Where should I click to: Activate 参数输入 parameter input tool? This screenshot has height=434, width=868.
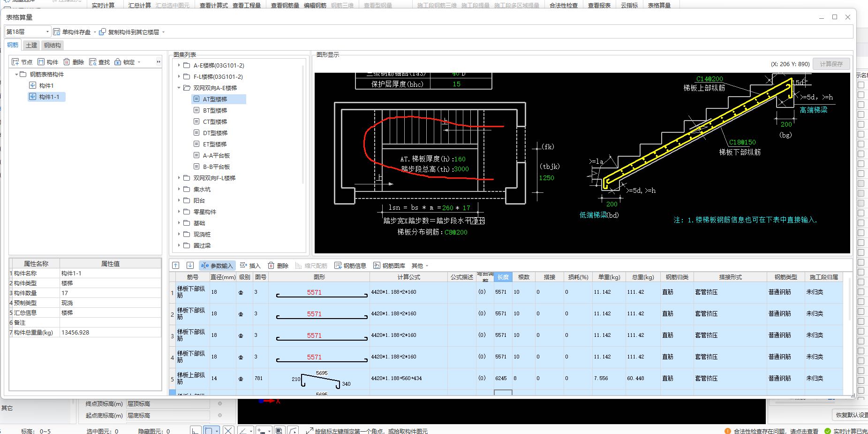pos(217,266)
